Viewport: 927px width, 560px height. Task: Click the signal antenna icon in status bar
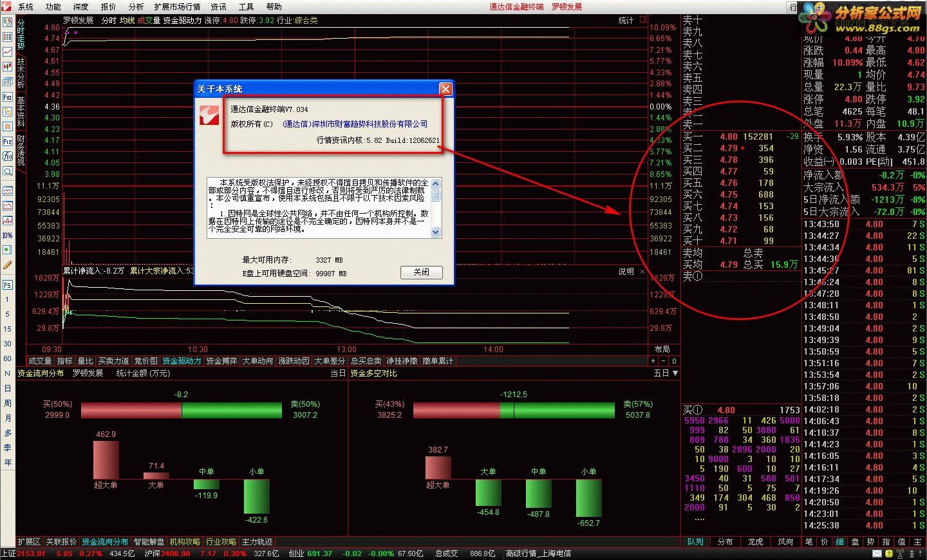(900, 554)
